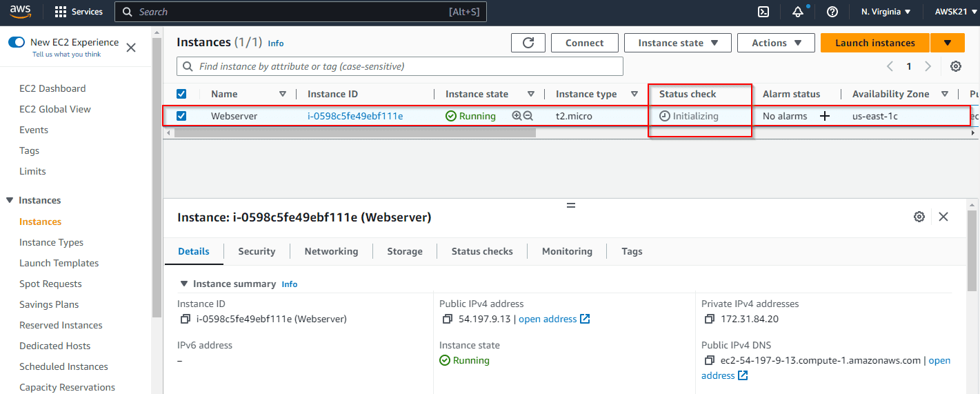Switch to the Security tab
This screenshot has height=394, width=980.
(x=257, y=251)
